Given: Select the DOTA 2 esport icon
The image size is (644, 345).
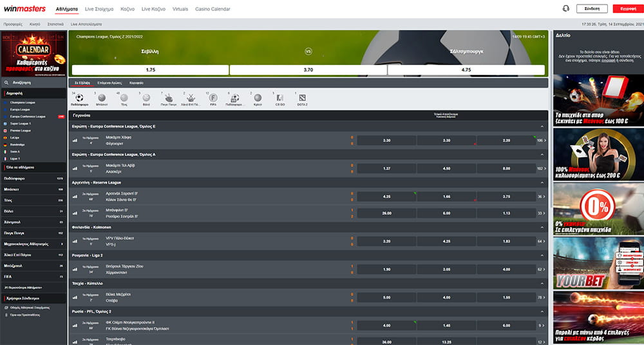Looking at the screenshot, I should click(302, 98).
